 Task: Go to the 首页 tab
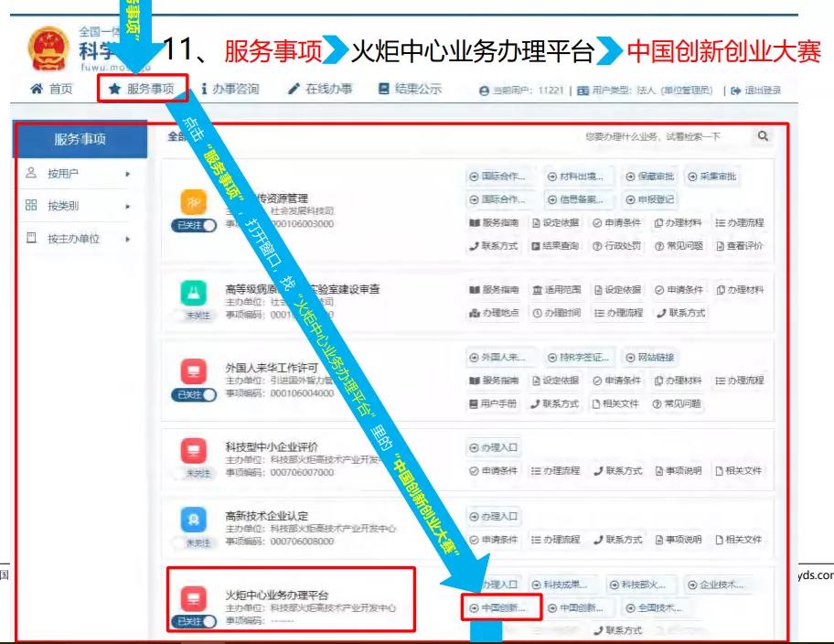(51, 89)
